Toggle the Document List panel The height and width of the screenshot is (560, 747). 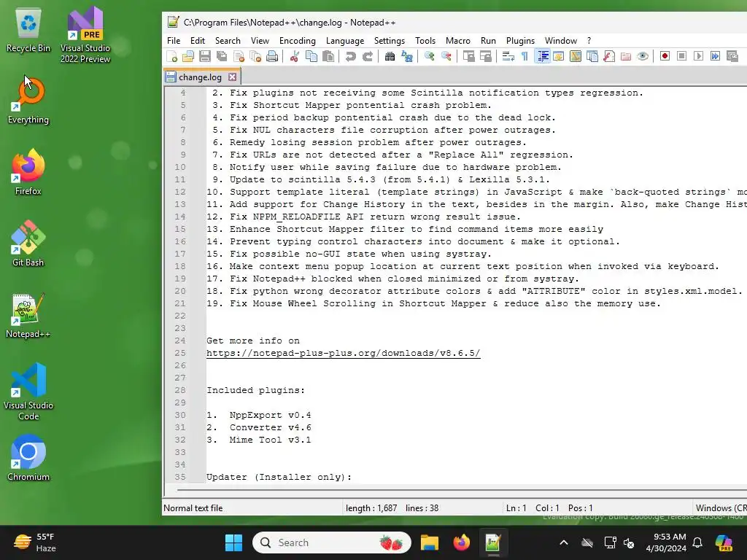592,57
